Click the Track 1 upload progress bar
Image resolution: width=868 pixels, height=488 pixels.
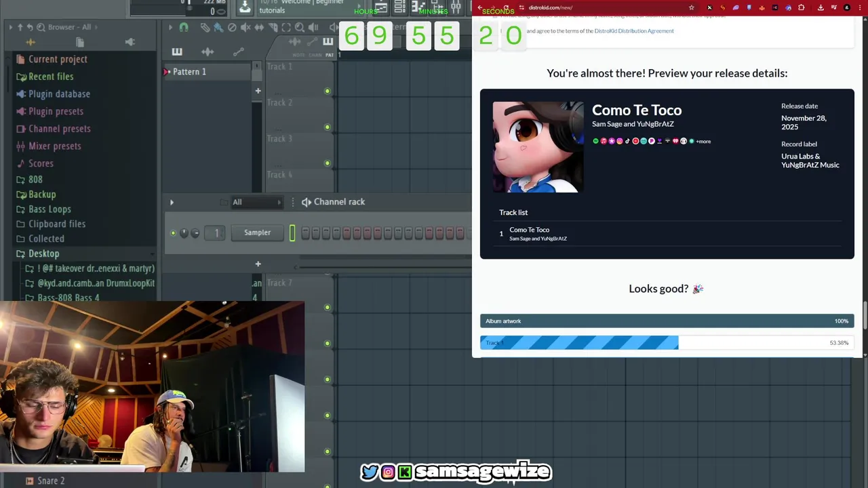pyautogui.click(x=667, y=343)
